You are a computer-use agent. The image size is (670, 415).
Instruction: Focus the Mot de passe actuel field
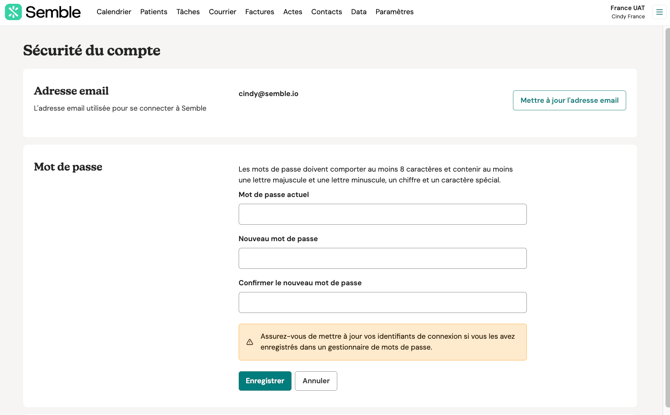(x=382, y=214)
